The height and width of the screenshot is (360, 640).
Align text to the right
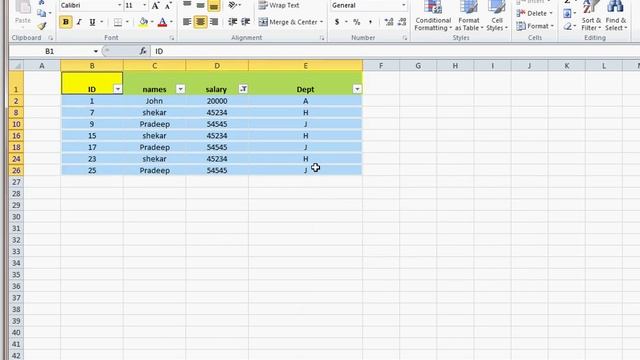pyautogui.click(x=213, y=22)
